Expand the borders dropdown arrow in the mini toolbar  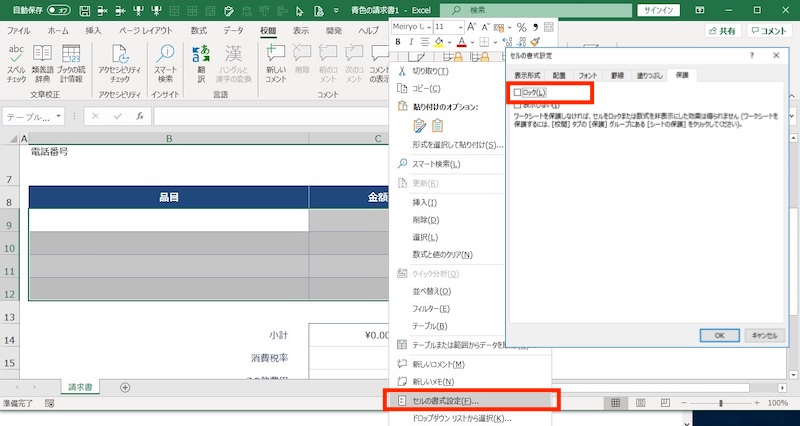495,42
